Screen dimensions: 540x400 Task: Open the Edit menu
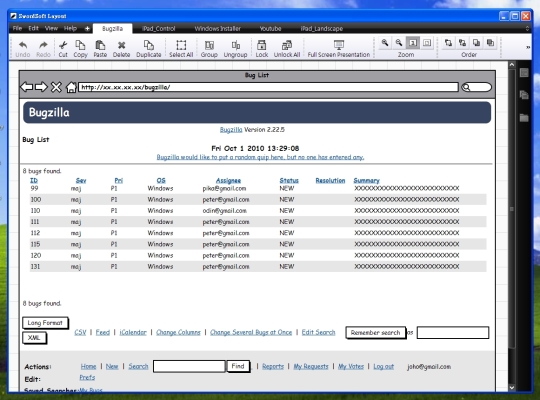pyautogui.click(x=33, y=28)
